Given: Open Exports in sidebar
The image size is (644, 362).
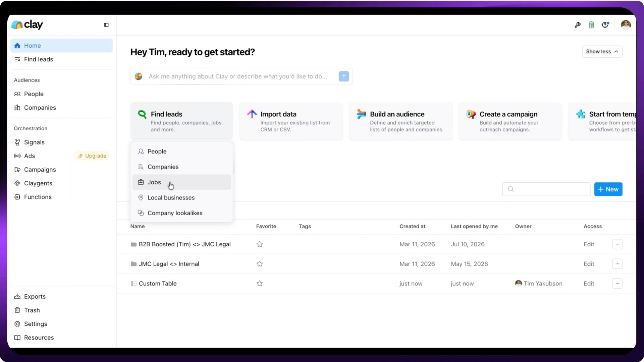Looking at the screenshot, I should coord(62,297).
